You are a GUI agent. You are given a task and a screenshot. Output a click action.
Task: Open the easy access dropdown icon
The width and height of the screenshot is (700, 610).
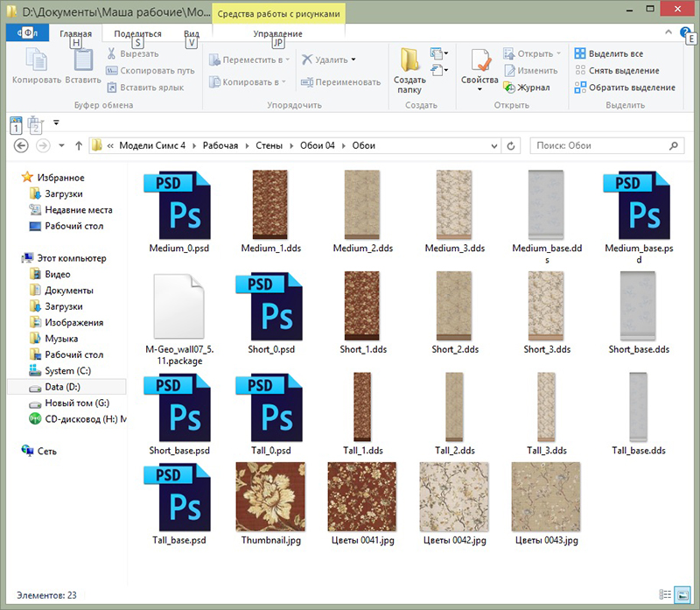click(x=439, y=70)
